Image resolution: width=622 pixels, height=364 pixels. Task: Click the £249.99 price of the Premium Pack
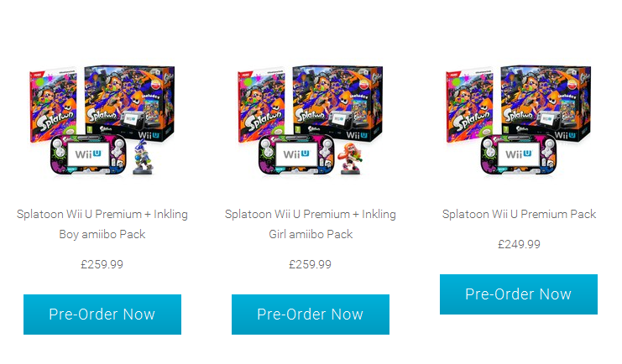point(519,244)
